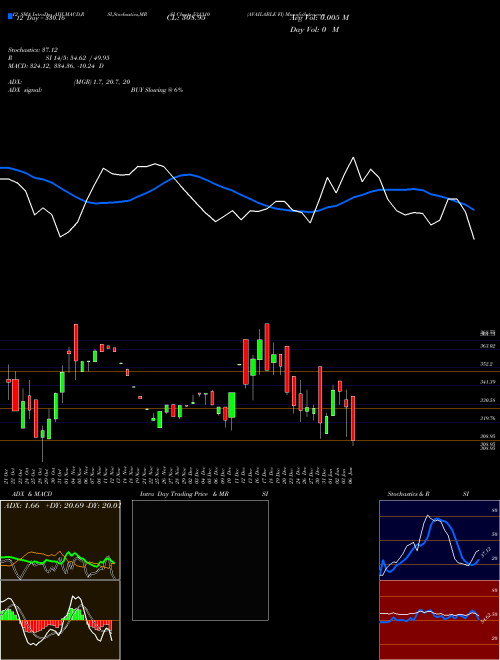This screenshot has width=500, height=660.
Task: Select the 12 Day SMA value text
Action: pyautogui.click(x=40, y=18)
